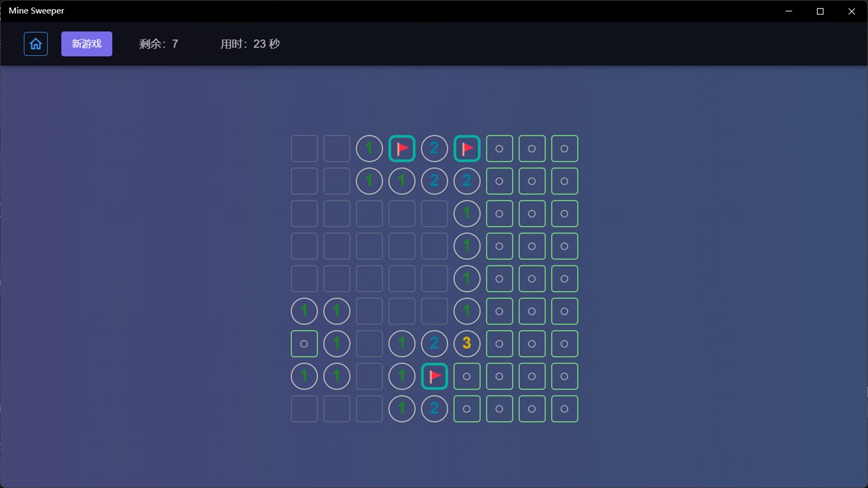Screen dimensions: 868x488
Task: Click the 用时: 23 秒 timer
Action: (251, 43)
